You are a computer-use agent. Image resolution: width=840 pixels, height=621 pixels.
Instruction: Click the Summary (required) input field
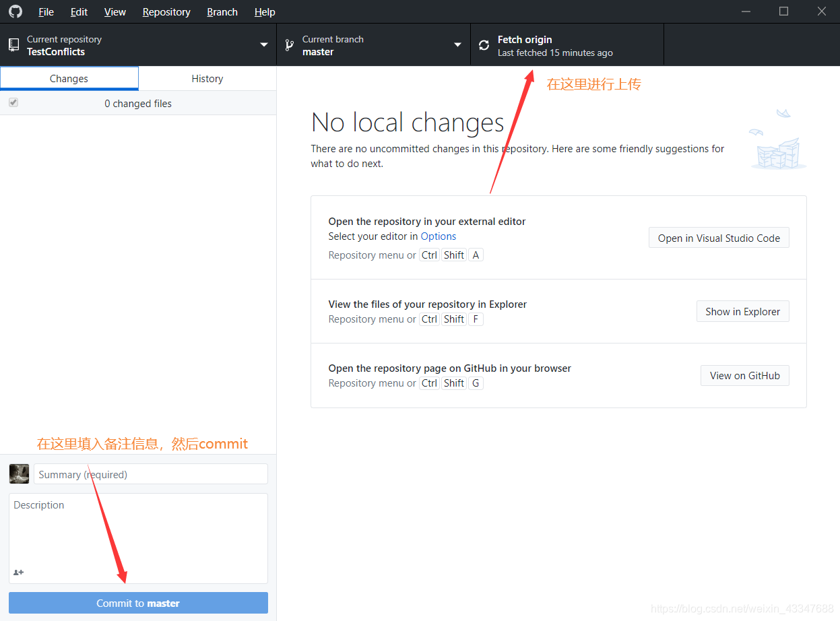[151, 473]
